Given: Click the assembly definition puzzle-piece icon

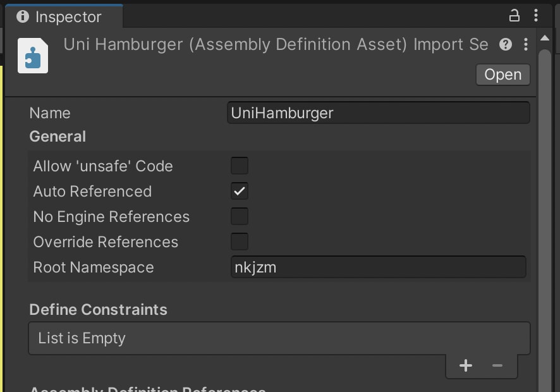Looking at the screenshot, I should [x=33, y=56].
